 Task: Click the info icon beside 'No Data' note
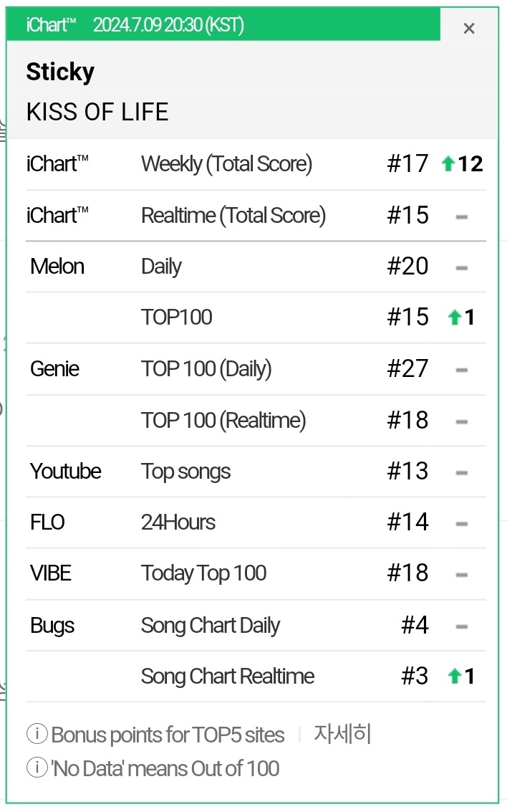coord(37,768)
